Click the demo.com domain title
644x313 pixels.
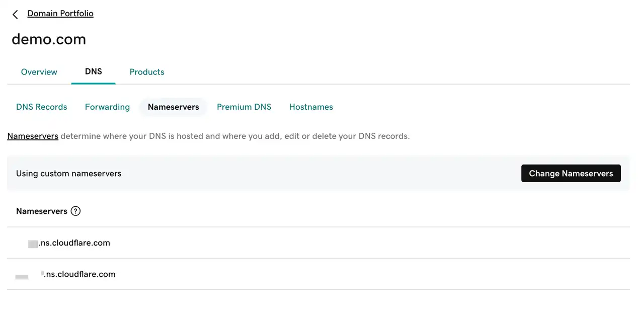coord(49,39)
